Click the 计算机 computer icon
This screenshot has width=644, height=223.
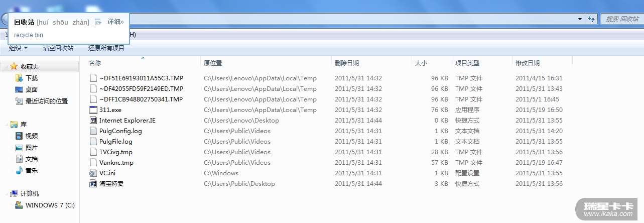pyautogui.click(x=14, y=193)
